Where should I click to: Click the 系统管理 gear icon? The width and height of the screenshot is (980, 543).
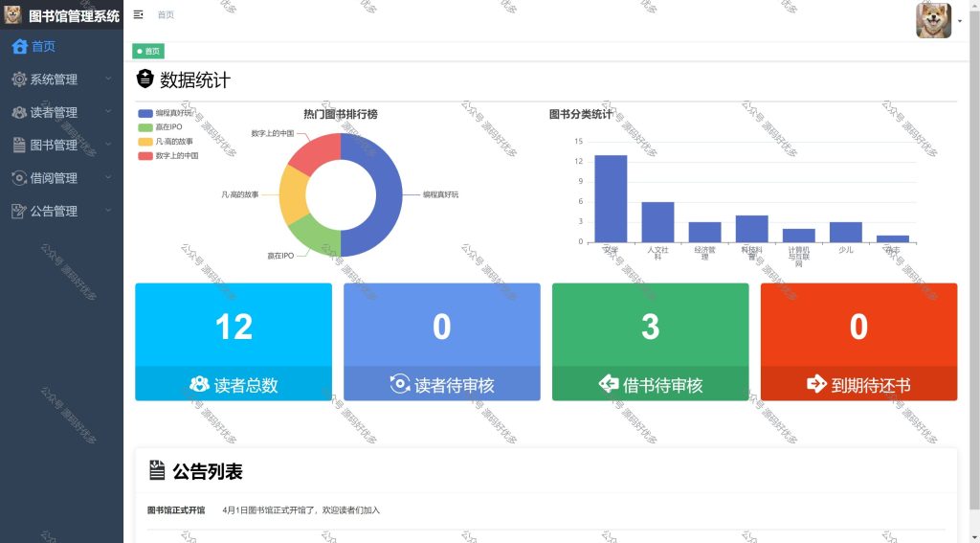19,79
